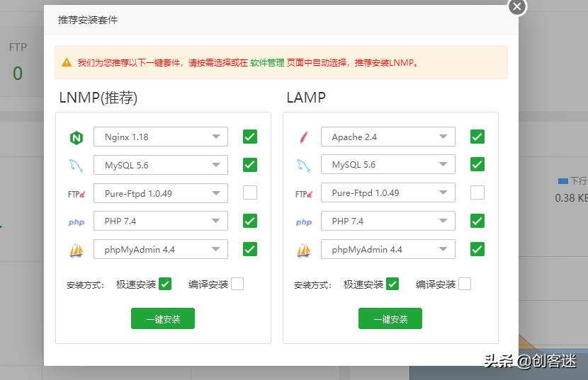The image size is (588, 380).
Task: Click the phpMyAdmin sailboat icon in LAMP
Action: coord(303,250)
